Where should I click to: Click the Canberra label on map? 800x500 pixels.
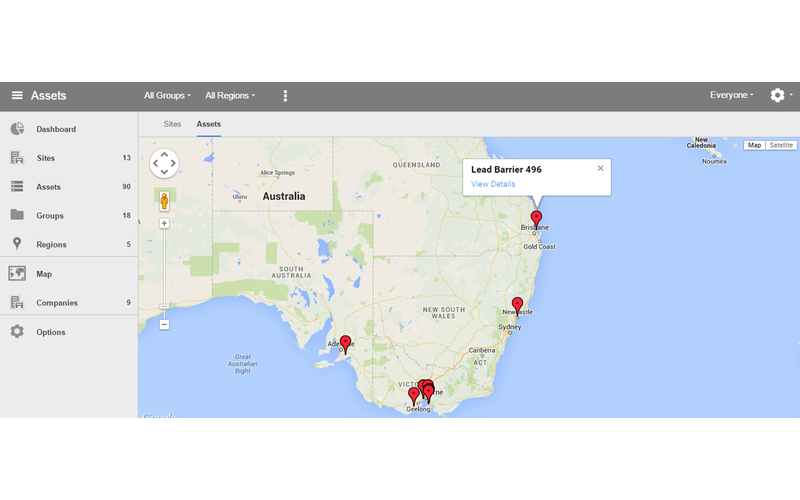pos(482,350)
